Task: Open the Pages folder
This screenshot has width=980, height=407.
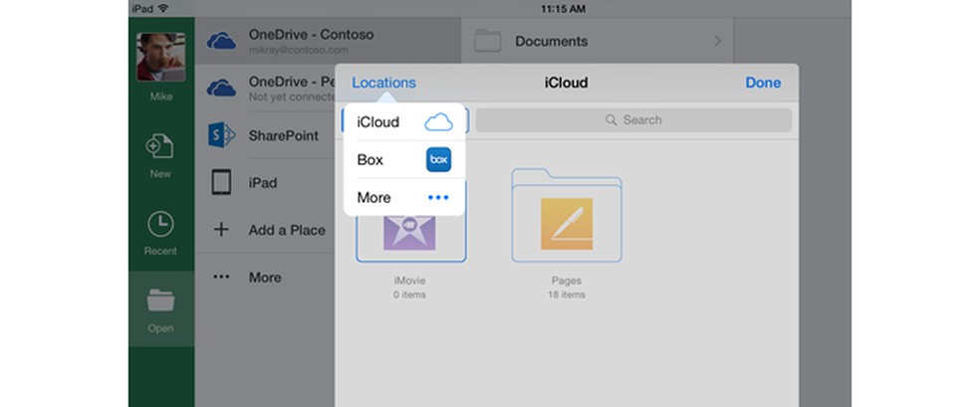Action: coord(567,215)
